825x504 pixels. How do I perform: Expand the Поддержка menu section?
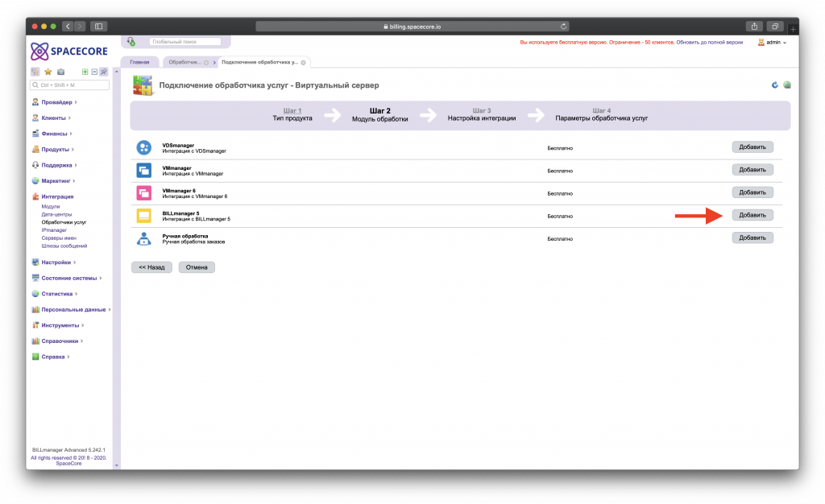point(76,165)
